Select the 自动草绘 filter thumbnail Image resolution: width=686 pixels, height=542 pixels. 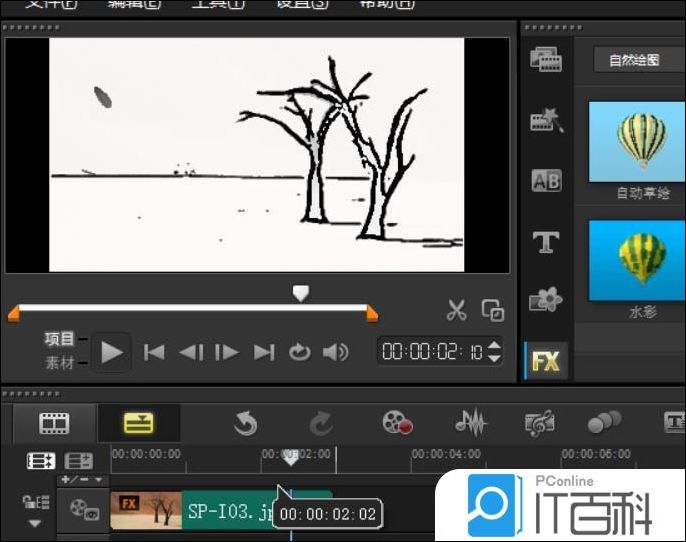637,142
